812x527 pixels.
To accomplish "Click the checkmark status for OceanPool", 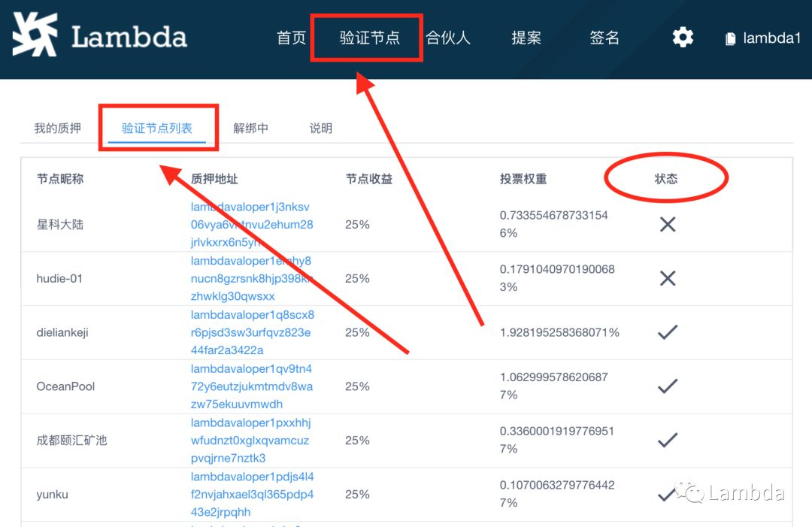I will tap(668, 386).
